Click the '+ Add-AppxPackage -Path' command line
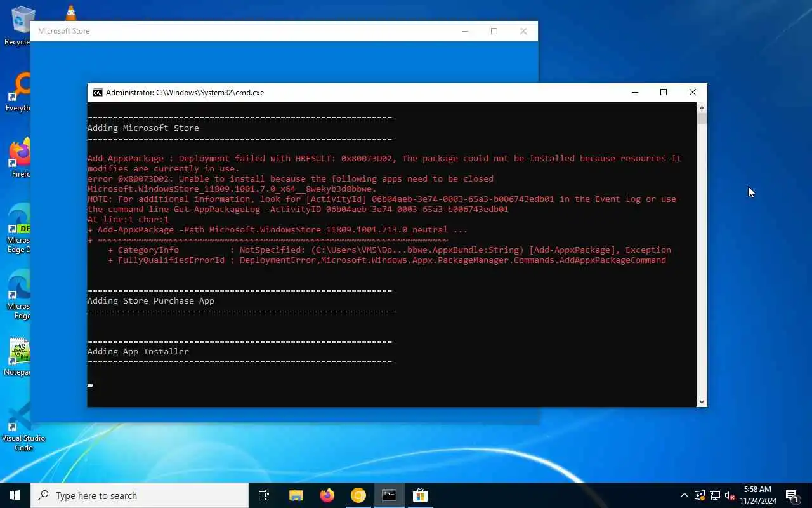Image resolution: width=812 pixels, height=508 pixels. click(278, 230)
